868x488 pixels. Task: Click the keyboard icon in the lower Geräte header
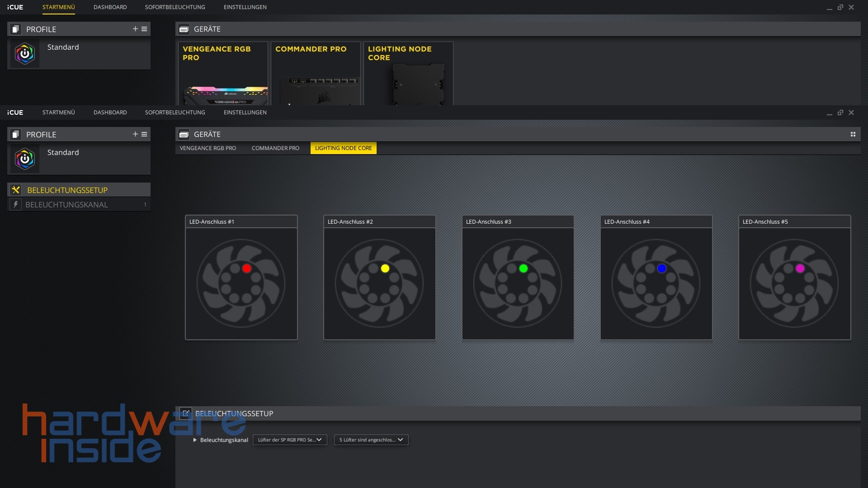click(x=184, y=135)
